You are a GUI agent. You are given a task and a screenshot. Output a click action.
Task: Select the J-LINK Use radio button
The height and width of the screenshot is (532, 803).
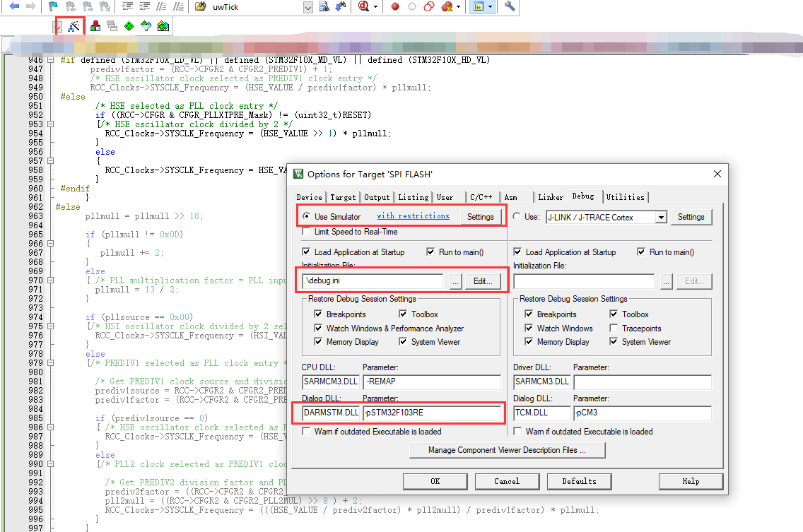516,216
